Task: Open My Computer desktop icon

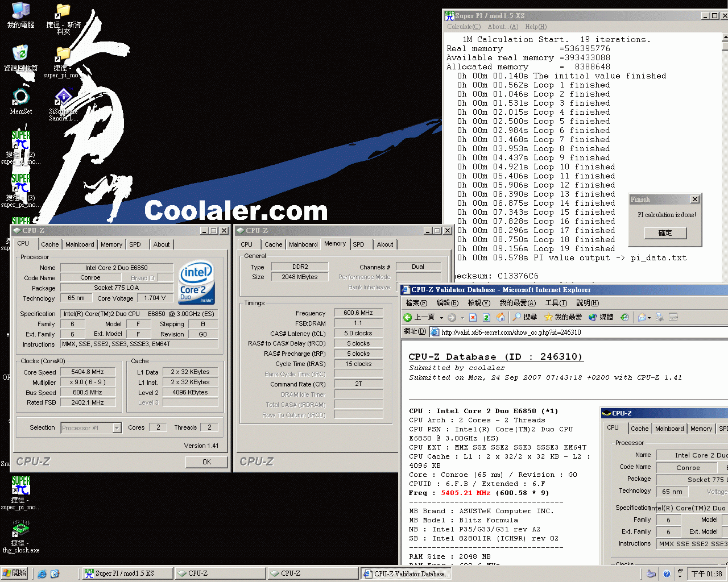Action: point(20,15)
